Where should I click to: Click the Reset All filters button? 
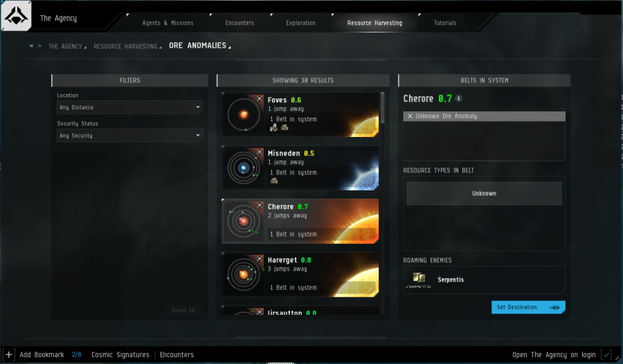click(183, 310)
